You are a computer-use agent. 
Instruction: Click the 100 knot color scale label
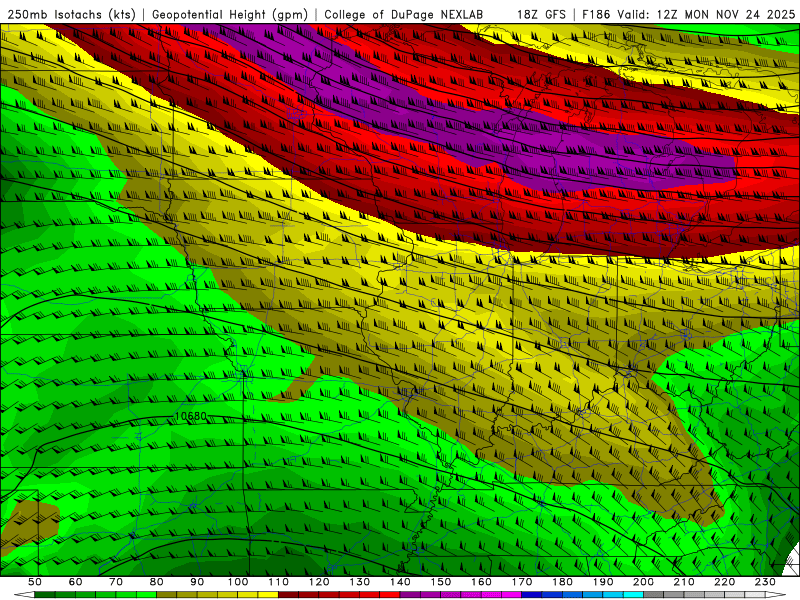[238, 582]
